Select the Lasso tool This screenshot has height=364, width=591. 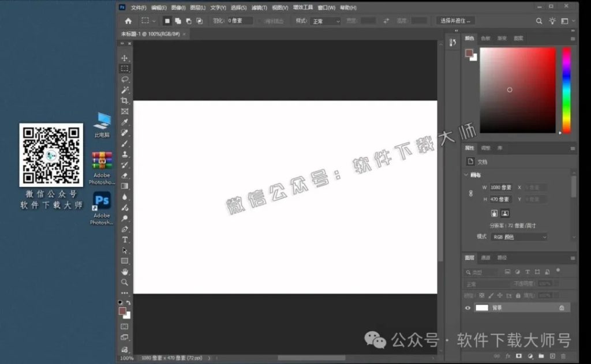click(x=125, y=80)
